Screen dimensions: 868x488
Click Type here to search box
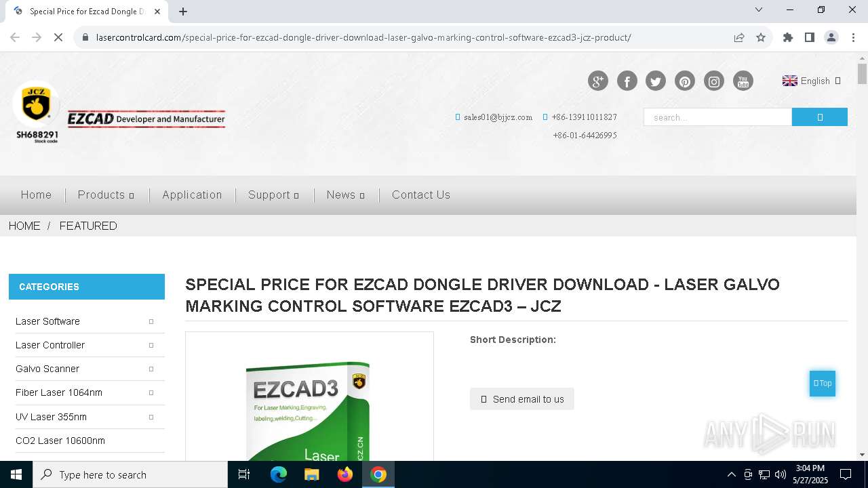click(130, 474)
